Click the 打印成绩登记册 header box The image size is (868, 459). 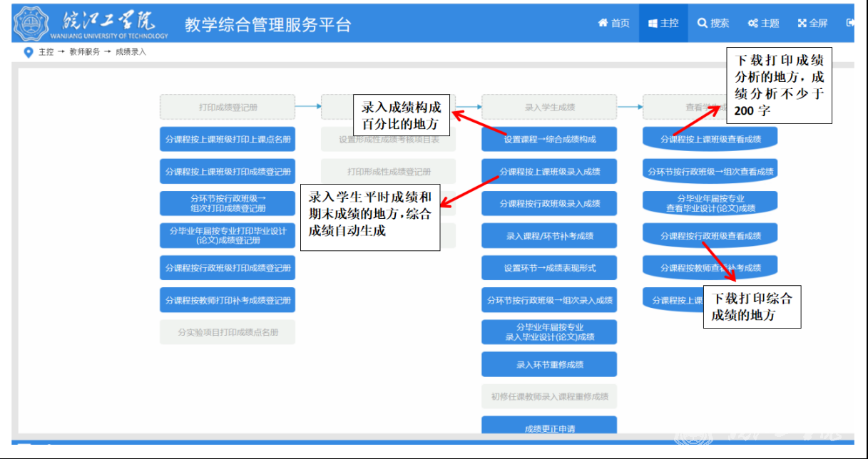click(228, 108)
